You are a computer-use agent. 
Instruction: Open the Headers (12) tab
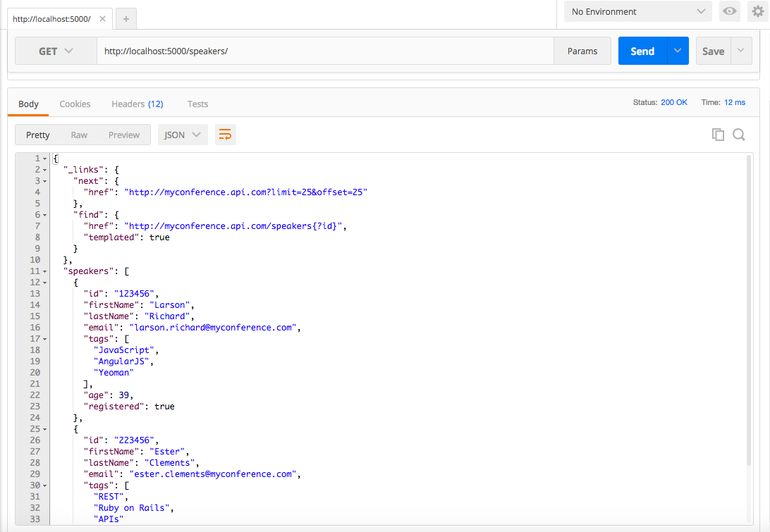tap(137, 104)
